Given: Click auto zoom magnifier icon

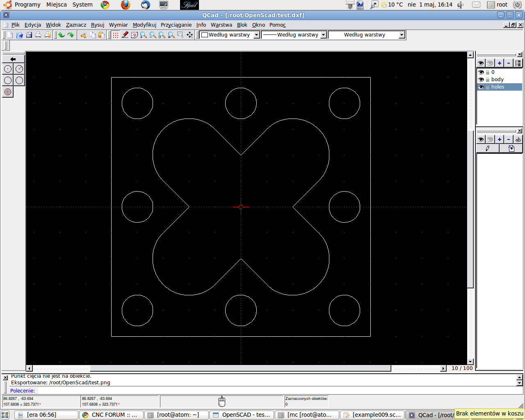Looking at the screenshot, I should click(162, 35).
